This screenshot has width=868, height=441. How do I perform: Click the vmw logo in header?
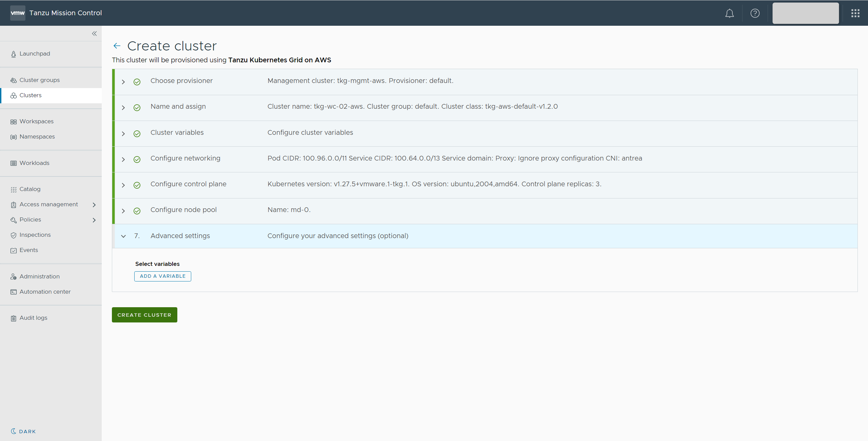pos(18,13)
